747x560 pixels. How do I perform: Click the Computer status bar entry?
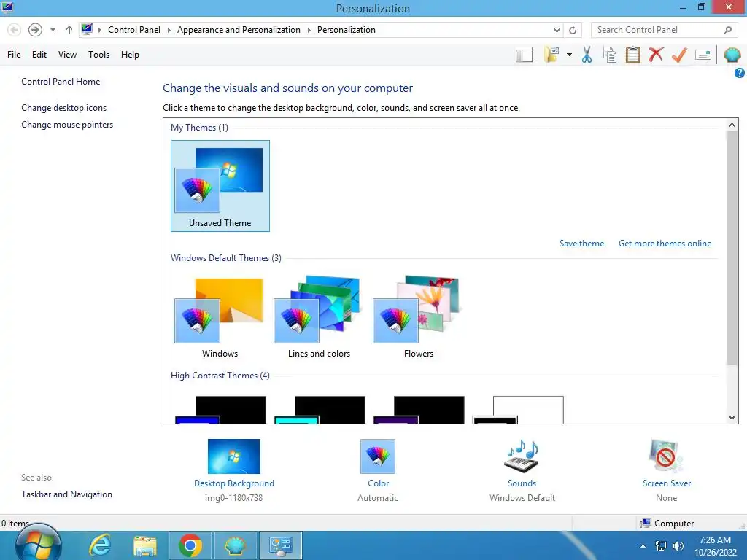pos(667,524)
